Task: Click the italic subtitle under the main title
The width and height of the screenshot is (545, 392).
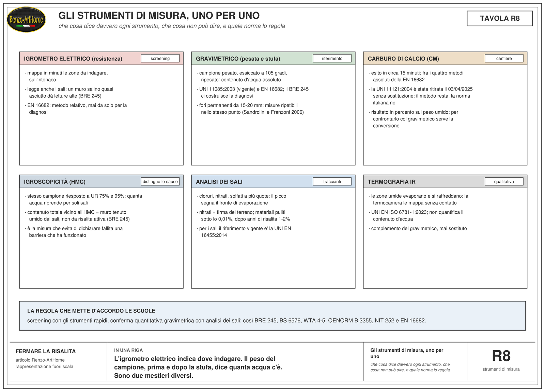Action: (x=172, y=26)
